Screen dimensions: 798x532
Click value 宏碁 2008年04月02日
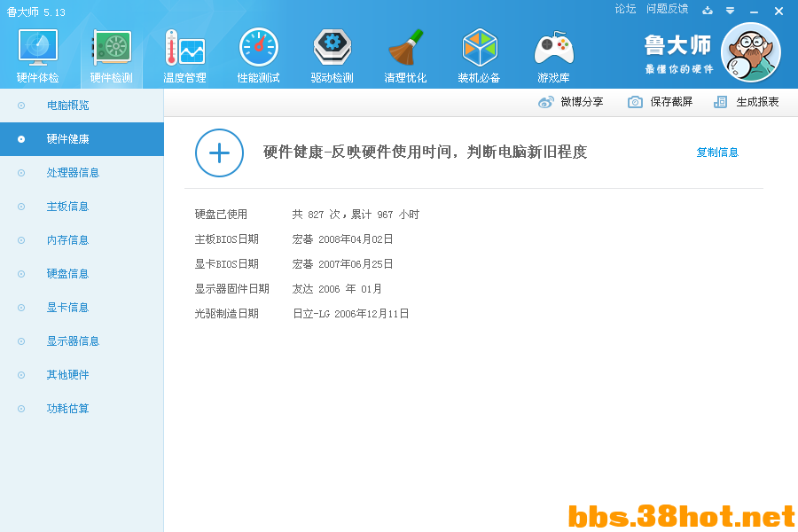342,239
